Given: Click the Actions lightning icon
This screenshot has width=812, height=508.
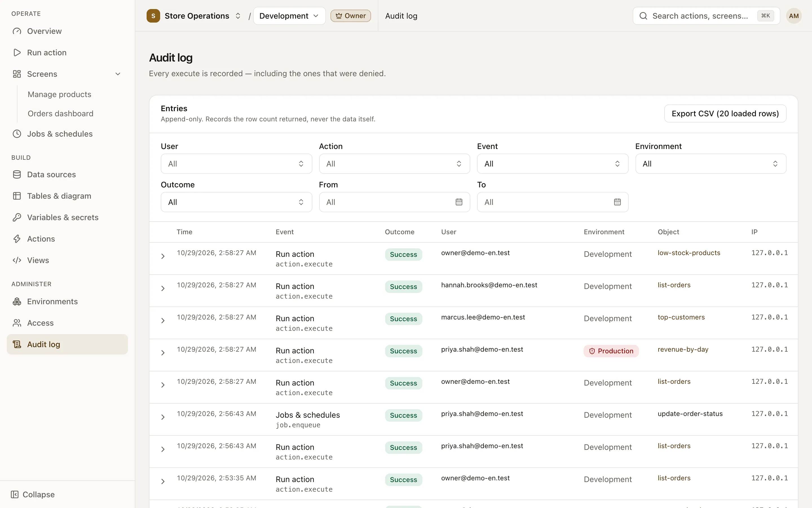Looking at the screenshot, I should 17,239.
